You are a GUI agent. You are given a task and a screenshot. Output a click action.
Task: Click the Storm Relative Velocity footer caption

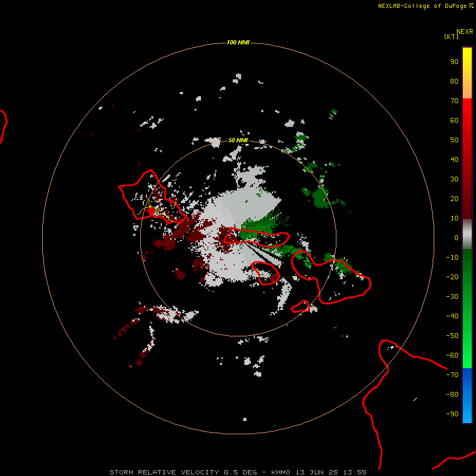tap(238, 472)
